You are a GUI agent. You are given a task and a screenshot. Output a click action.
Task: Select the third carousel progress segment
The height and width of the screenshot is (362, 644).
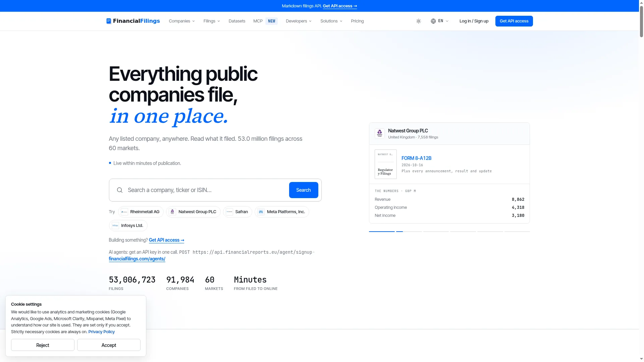pyautogui.click(x=436, y=231)
